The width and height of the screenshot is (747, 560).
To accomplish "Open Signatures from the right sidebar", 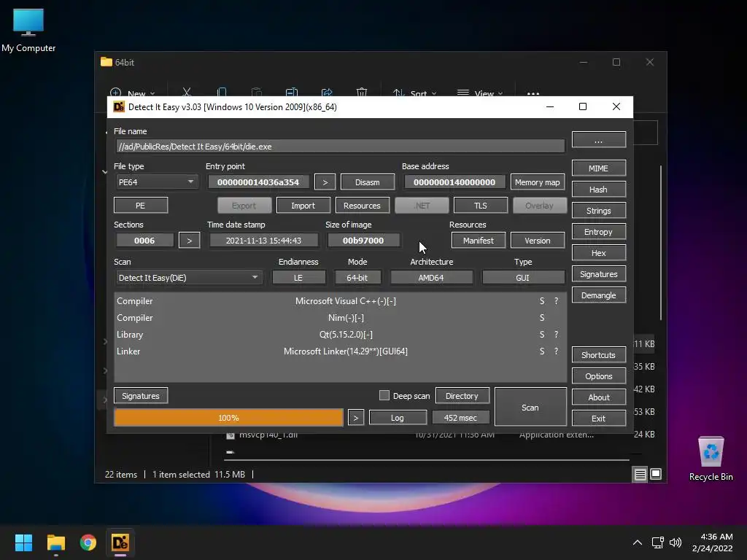I will pyautogui.click(x=598, y=274).
